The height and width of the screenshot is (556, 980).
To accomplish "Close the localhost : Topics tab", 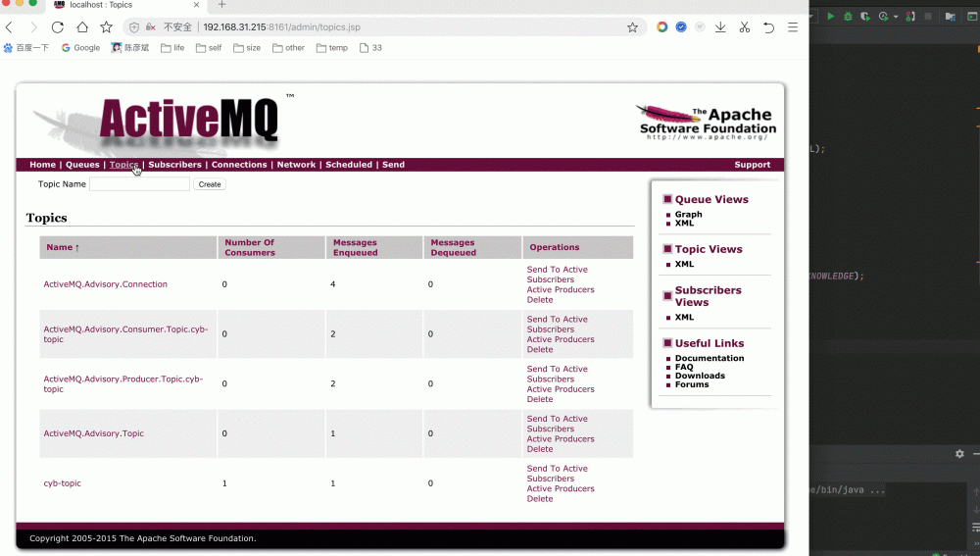I will click(196, 4).
